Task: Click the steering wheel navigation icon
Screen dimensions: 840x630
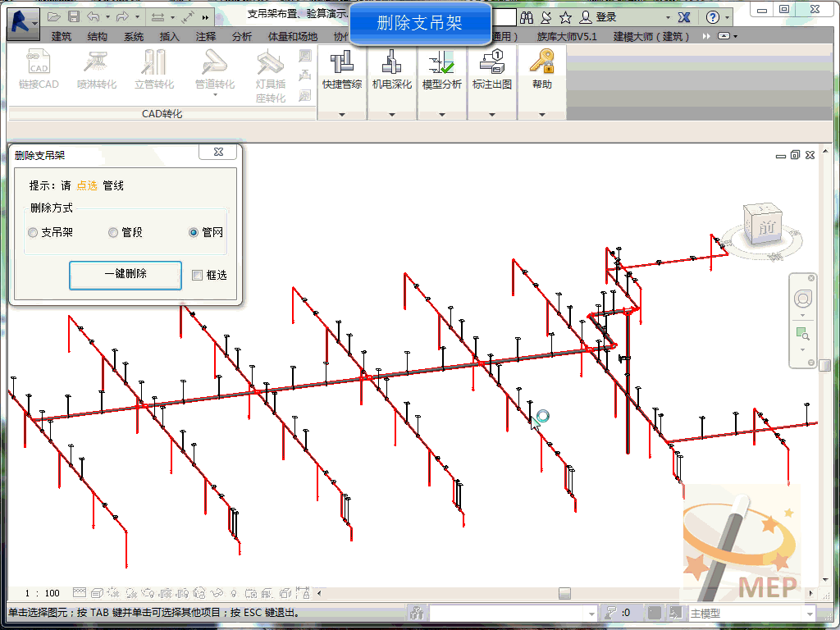Action: click(x=802, y=299)
